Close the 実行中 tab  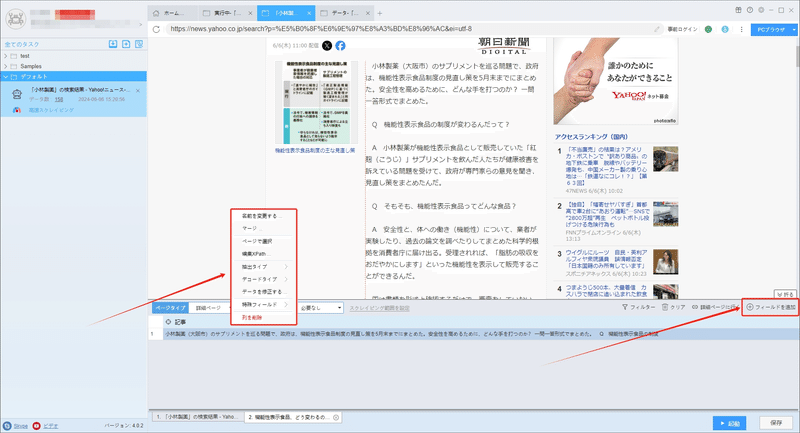coord(250,13)
